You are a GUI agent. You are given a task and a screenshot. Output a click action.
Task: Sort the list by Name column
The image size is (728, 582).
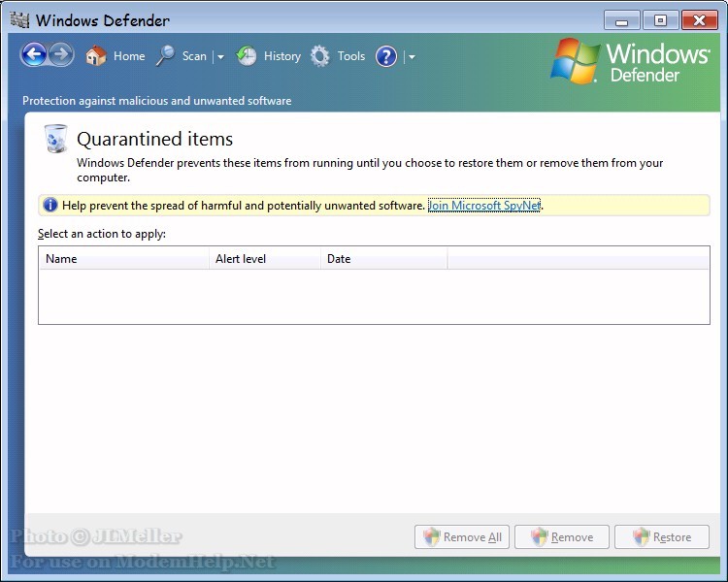124,259
